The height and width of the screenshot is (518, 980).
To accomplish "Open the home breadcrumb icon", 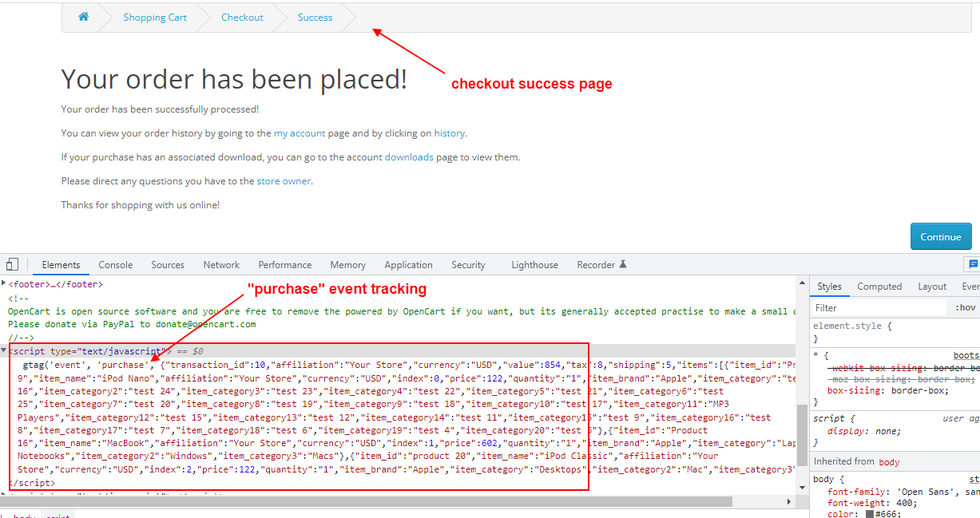I will click(x=83, y=17).
